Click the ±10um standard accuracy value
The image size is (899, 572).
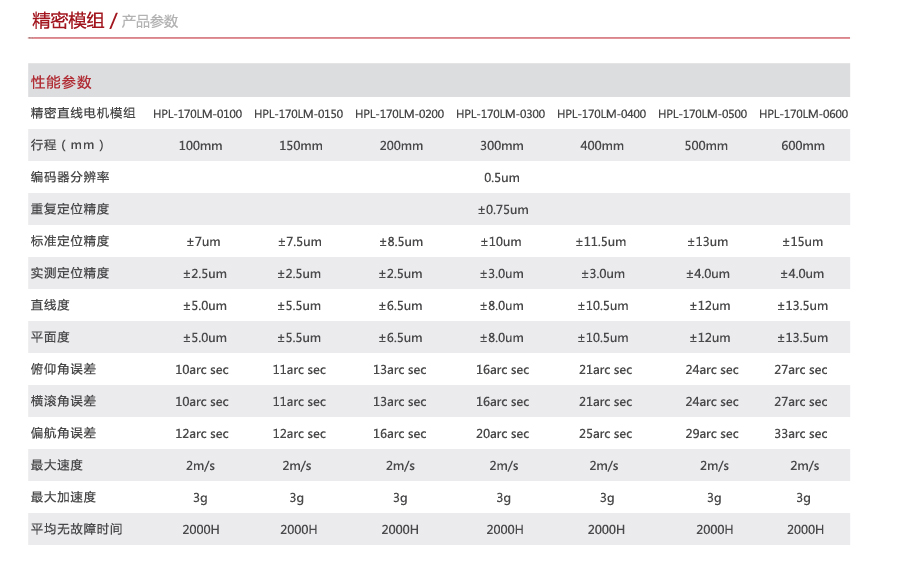click(x=501, y=242)
